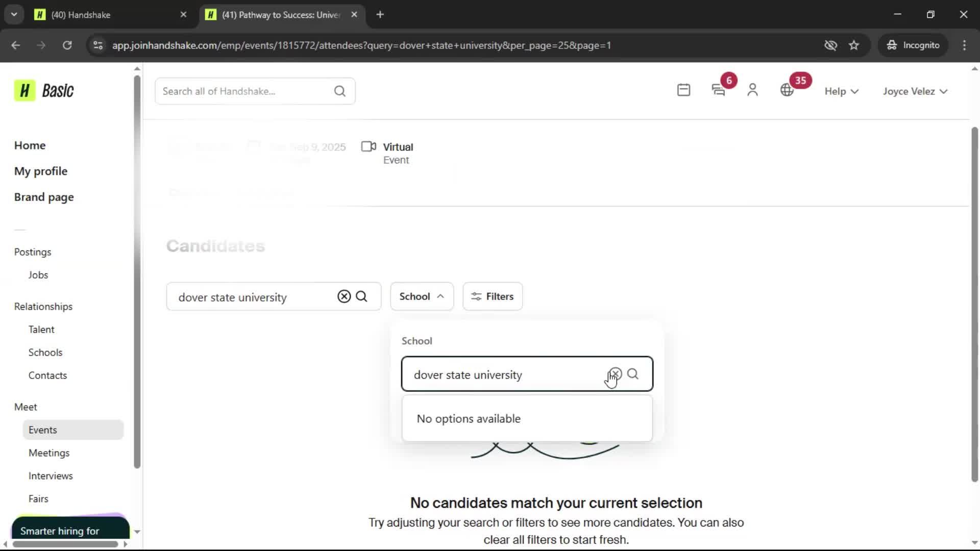
Task: Open Jobs under Postings
Action: coord(38,275)
